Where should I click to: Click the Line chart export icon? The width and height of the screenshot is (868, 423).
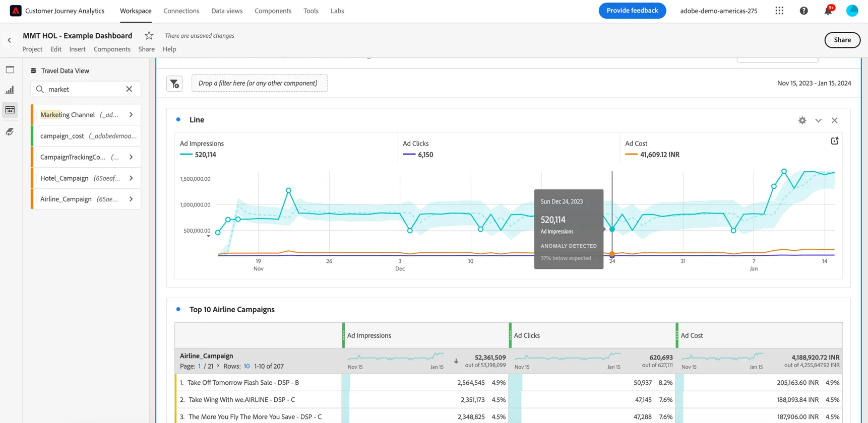pos(835,141)
